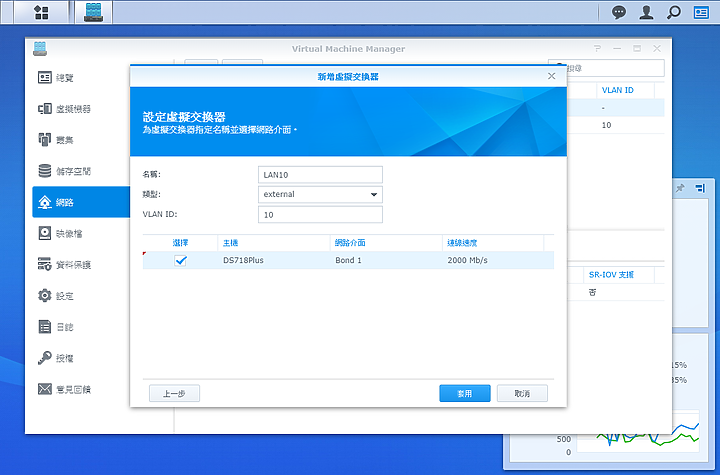Click the VLAN ID column header in background
Viewport: 720px width, 475px height.
[x=618, y=90]
